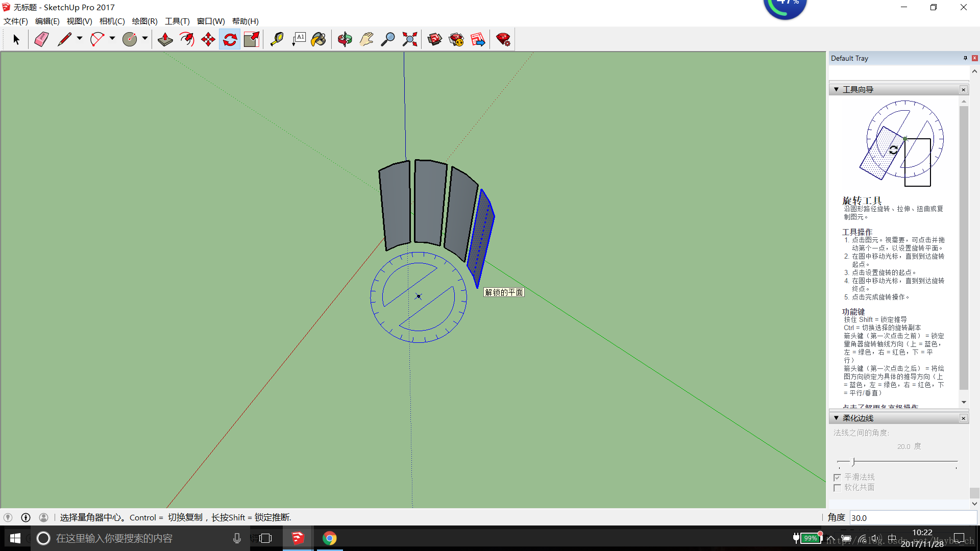Screen dimensions: 980x551
Task: Open the 工具(T) menu
Action: 177,21
